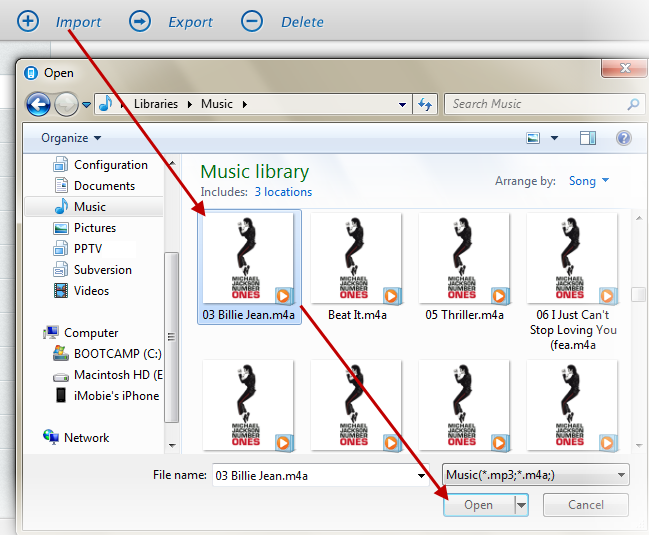649x535 pixels.
Task: Toggle the preview pane icon
Action: (588, 138)
